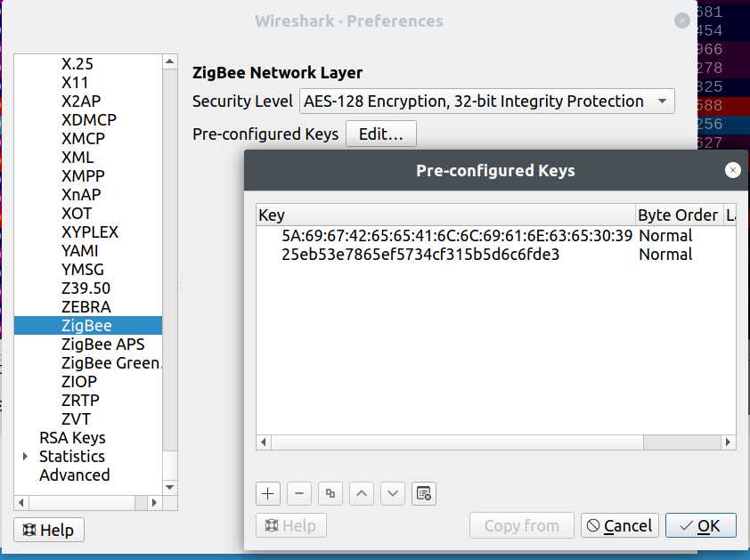Clear all key entries

coord(424,493)
